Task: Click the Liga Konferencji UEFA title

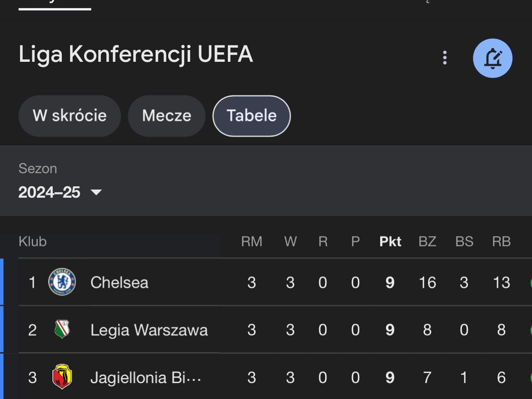Action: click(x=136, y=55)
